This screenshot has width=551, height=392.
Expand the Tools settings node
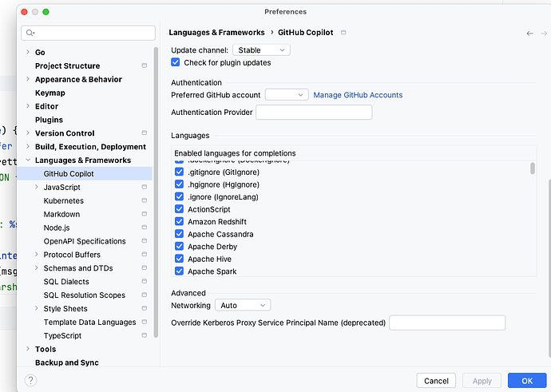click(x=28, y=348)
